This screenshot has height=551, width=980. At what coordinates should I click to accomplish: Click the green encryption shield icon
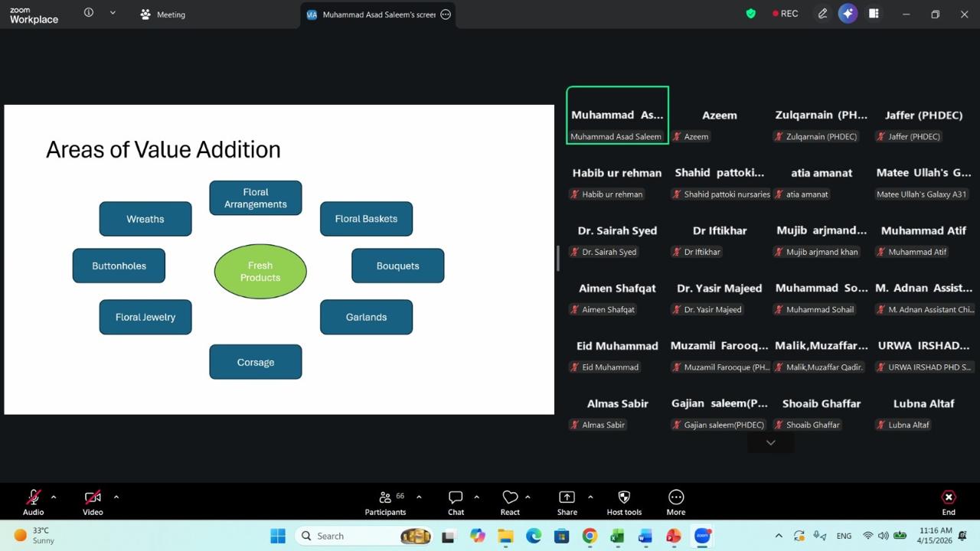tap(750, 14)
